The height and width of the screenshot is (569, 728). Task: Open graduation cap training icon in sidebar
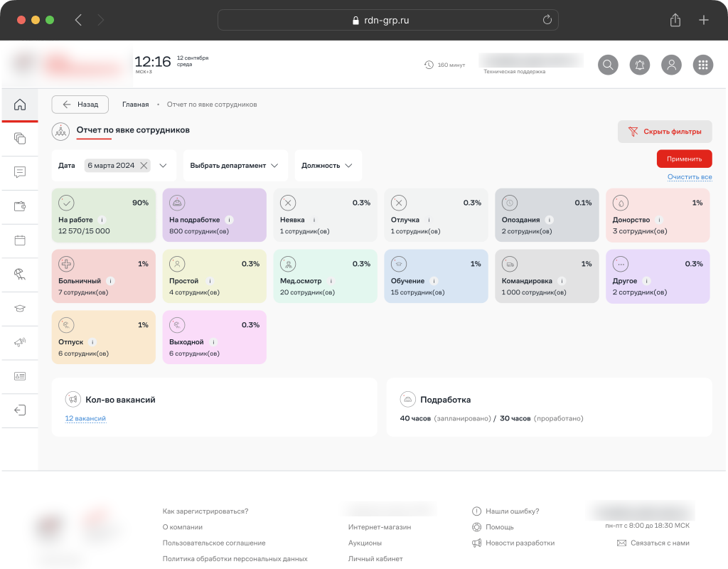(20, 308)
